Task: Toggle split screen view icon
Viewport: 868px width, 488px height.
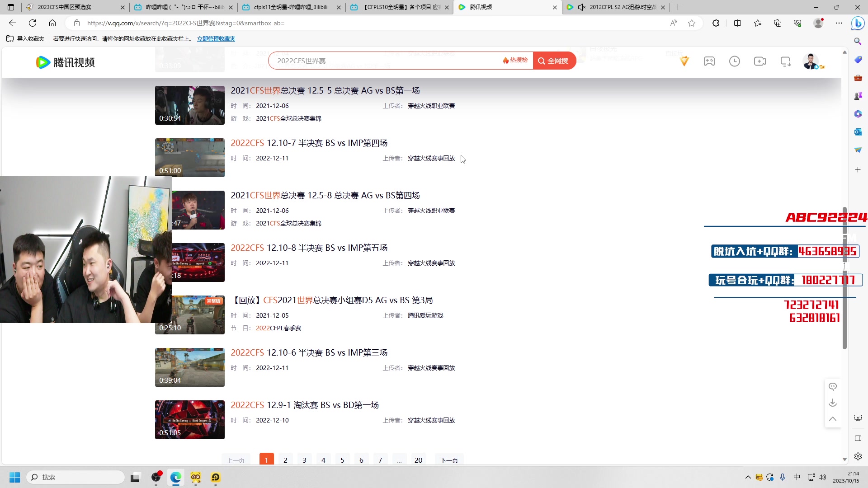Action: pyautogui.click(x=738, y=23)
